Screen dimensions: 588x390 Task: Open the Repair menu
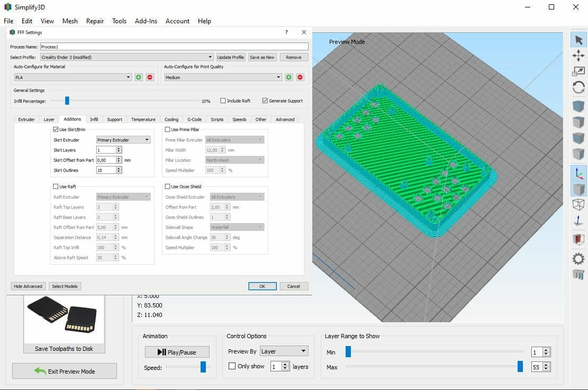pos(95,21)
